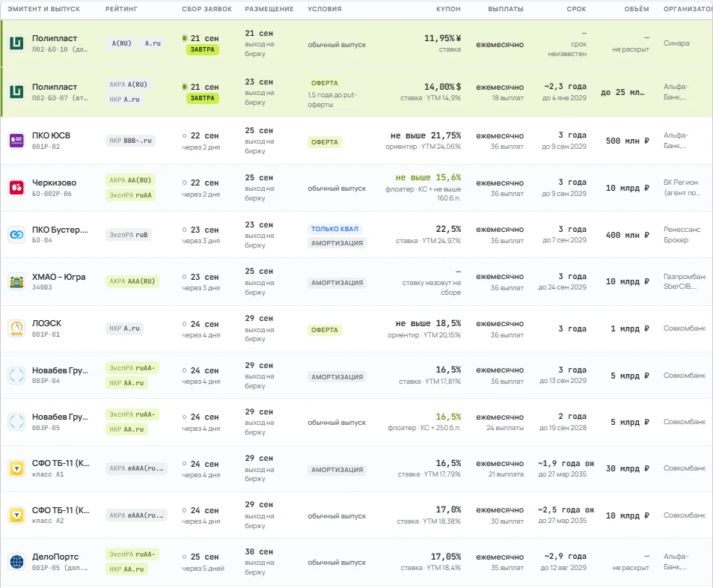Click the placement date 30 сен

(x=259, y=551)
